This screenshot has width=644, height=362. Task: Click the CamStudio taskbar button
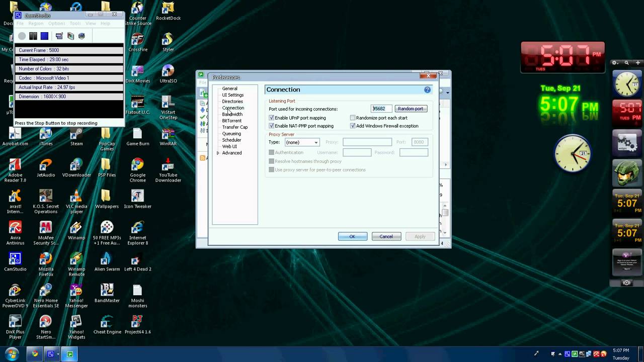pyautogui.click(x=51, y=354)
